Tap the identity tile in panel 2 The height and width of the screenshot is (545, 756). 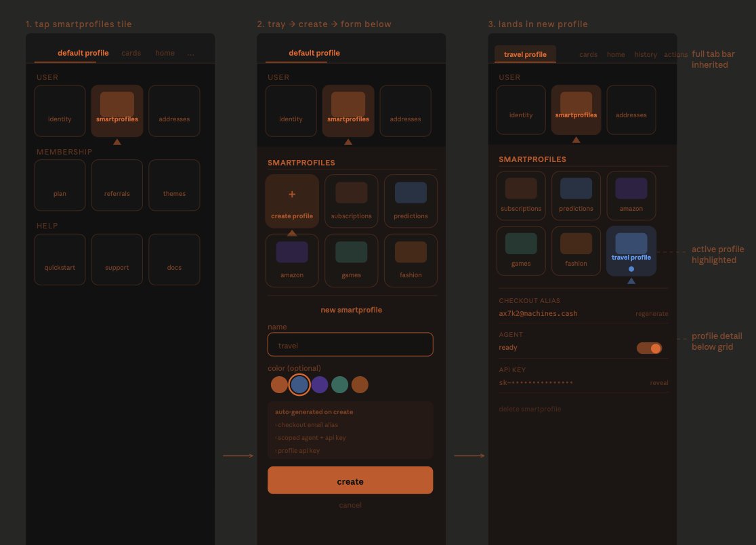coord(291,111)
